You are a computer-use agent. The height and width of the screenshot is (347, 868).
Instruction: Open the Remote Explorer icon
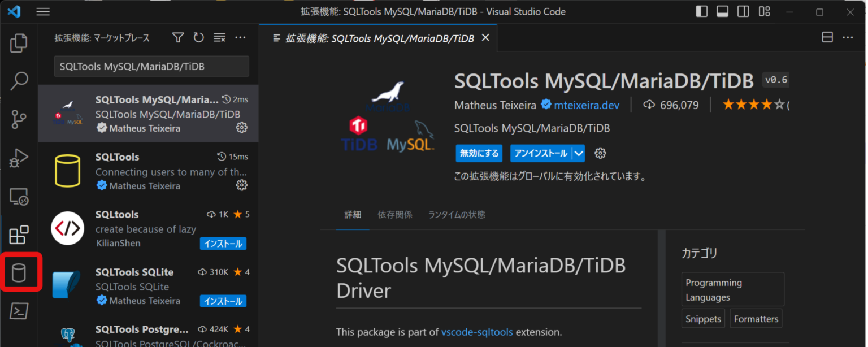19,196
